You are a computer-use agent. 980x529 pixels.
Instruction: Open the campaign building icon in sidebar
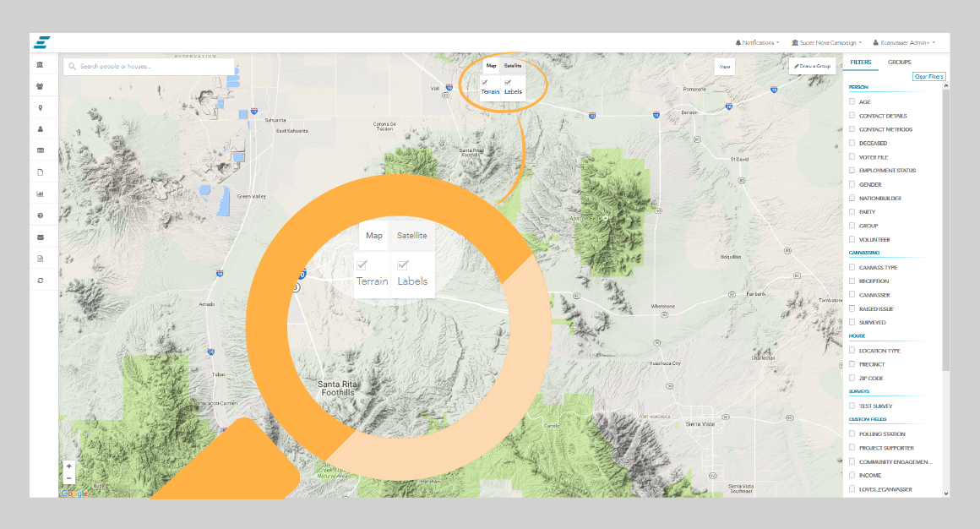point(40,64)
